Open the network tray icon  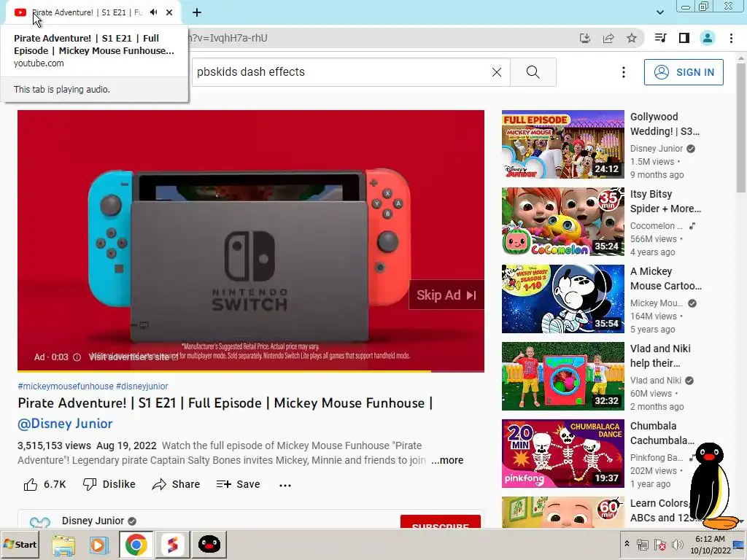click(642, 544)
